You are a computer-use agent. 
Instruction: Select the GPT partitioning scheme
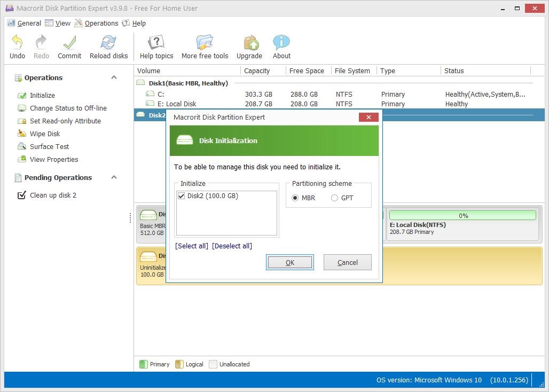click(334, 198)
